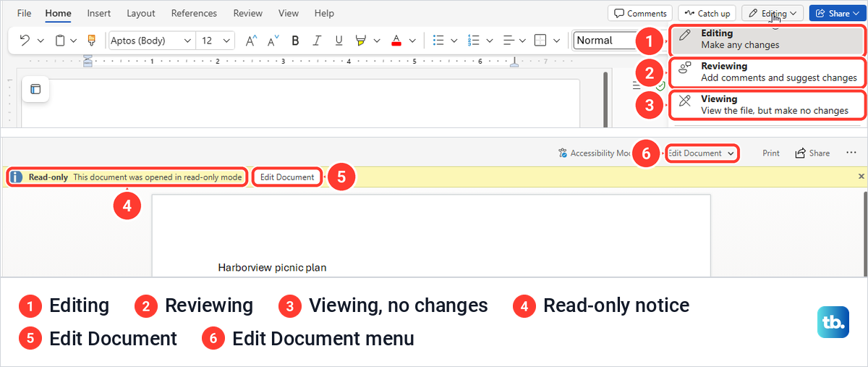Open the Undo dropdown chevron

coord(41,41)
